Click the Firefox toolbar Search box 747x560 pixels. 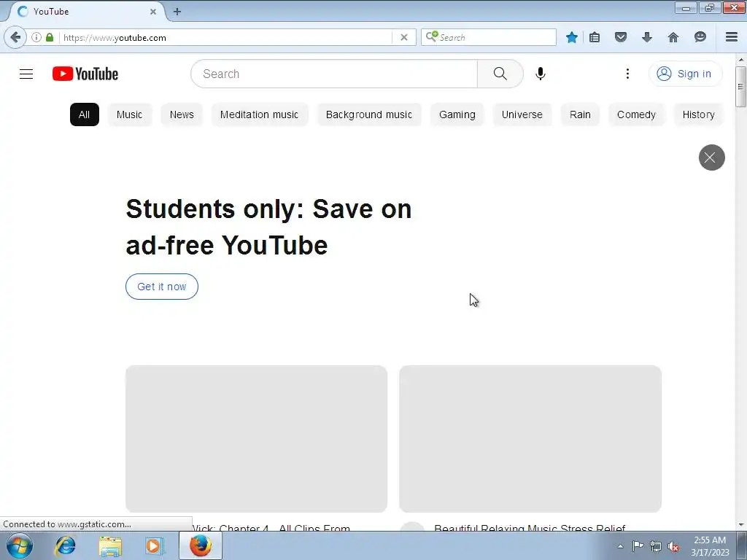489,37
